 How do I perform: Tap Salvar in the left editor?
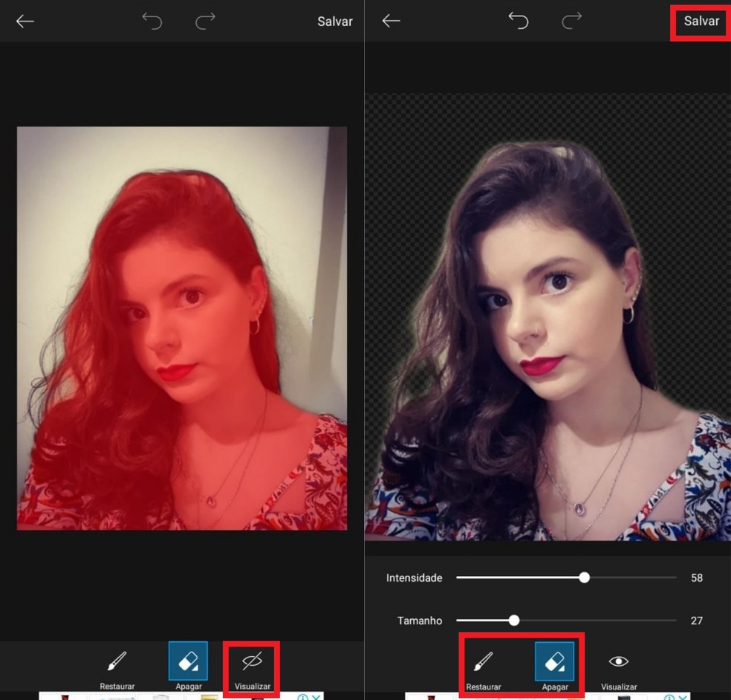334,21
